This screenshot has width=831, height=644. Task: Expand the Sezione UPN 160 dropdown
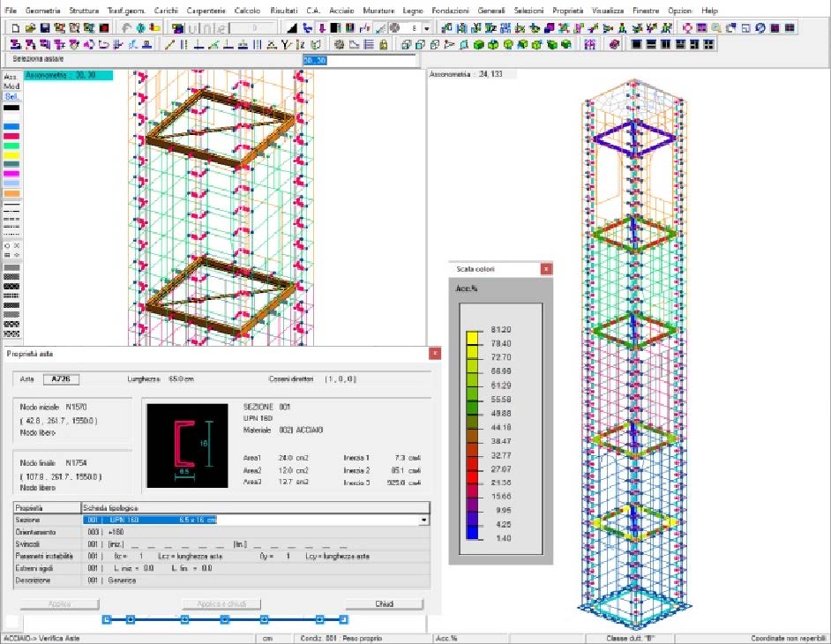[x=423, y=520]
